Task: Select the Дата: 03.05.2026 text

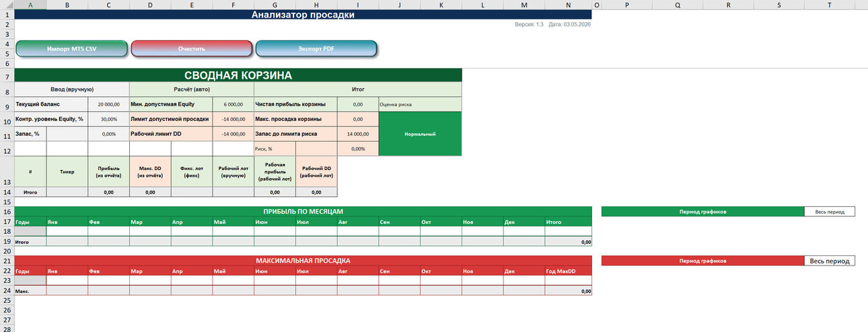Action: [569, 24]
